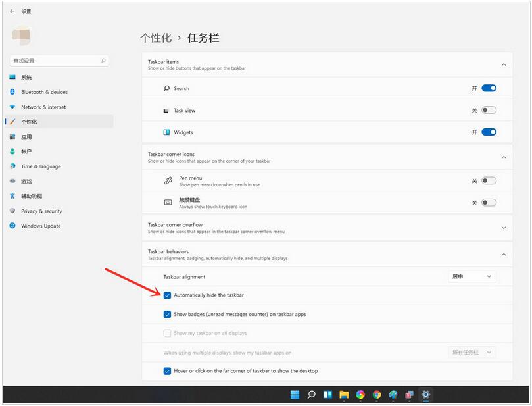Click the back arrow in Settings header
The height and width of the screenshot is (406, 532).
click(x=12, y=11)
